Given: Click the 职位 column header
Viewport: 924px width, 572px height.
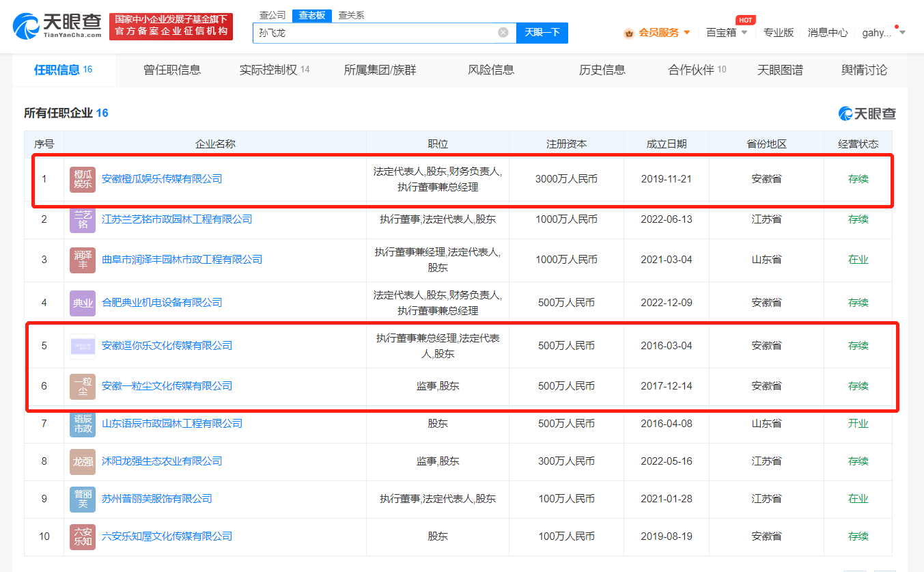Looking at the screenshot, I should tap(438, 144).
